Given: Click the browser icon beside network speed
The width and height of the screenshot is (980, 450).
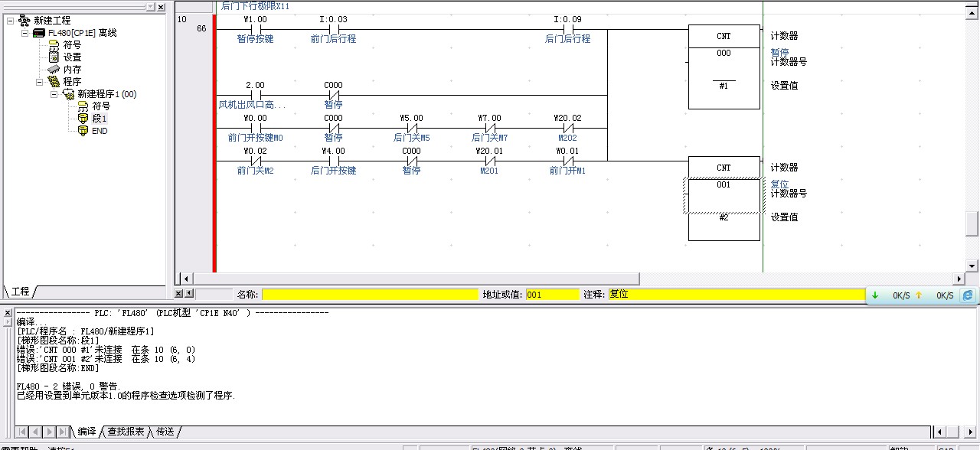Looking at the screenshot, I should (968, 295).
